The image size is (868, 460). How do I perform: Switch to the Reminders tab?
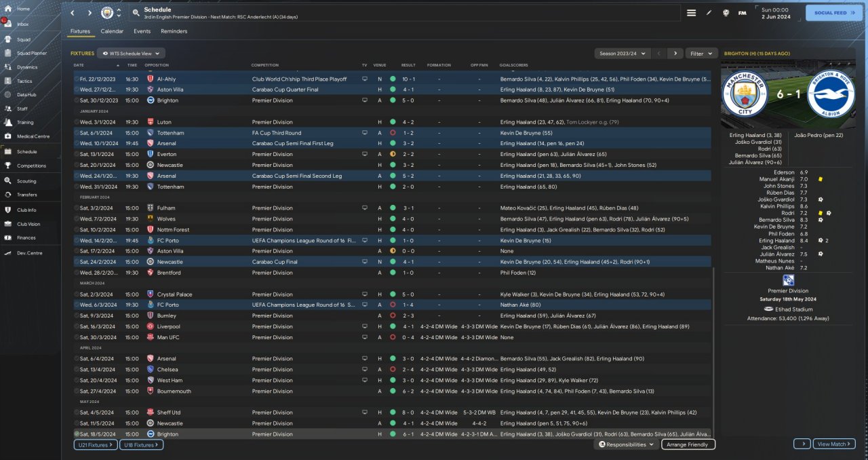174,31
